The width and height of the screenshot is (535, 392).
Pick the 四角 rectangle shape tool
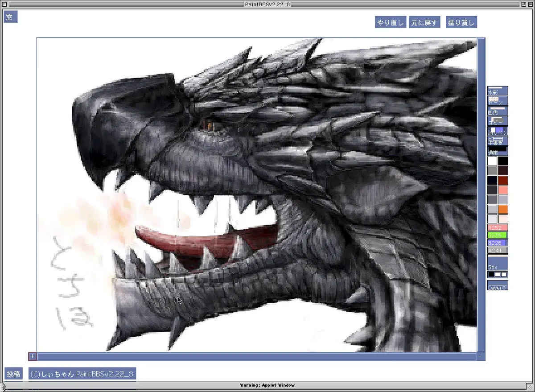498,111
